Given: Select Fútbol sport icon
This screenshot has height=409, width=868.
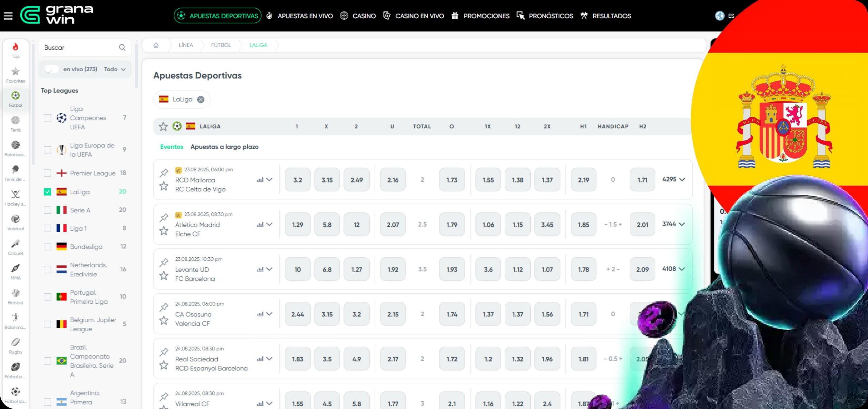Looking at the screenshot, I should (x=16, y=99).
